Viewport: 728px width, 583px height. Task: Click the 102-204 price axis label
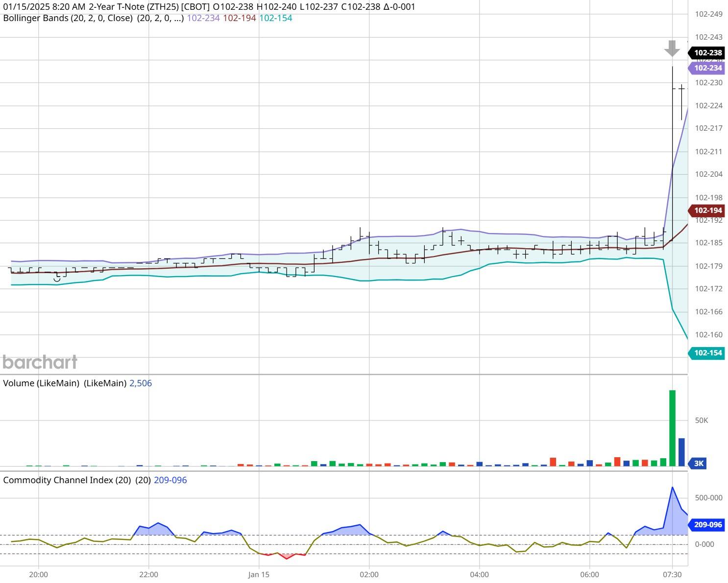[709, 174]
